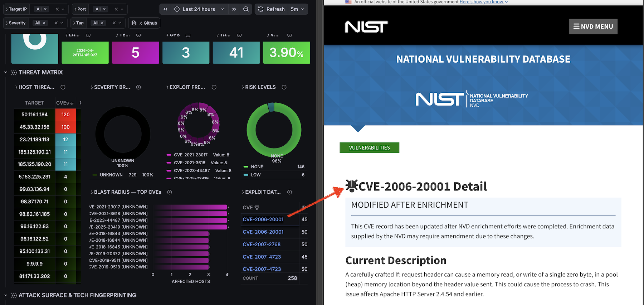Viewport: 644px width, 305px height.
Task: Shift the time range forward
Action: [x=234, y=9]
